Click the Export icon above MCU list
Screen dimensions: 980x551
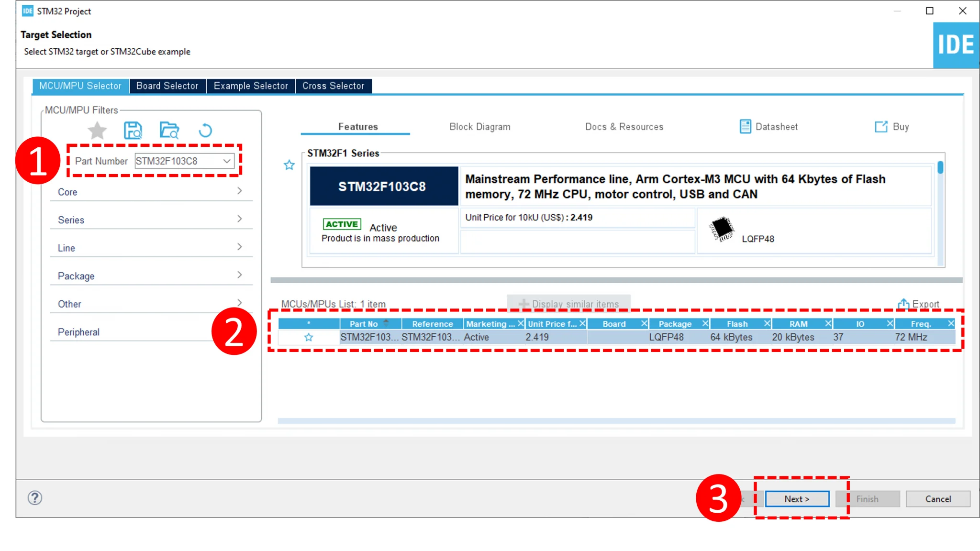click(x=903, y=304)
